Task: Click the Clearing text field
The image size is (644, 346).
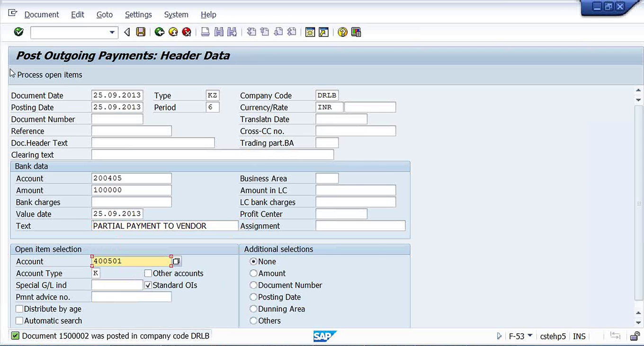Action: point(213,155)
